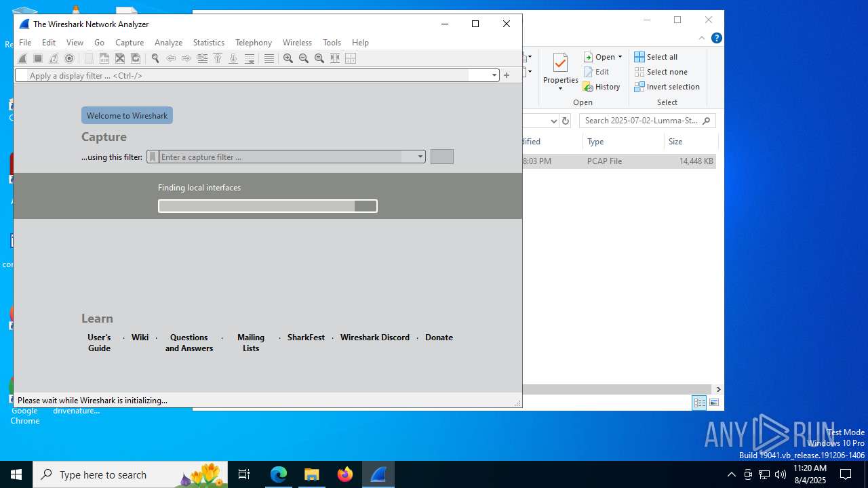Stop capturing packets toolbar icon
The image size is (868, 488).
click(x=38, y=58)
